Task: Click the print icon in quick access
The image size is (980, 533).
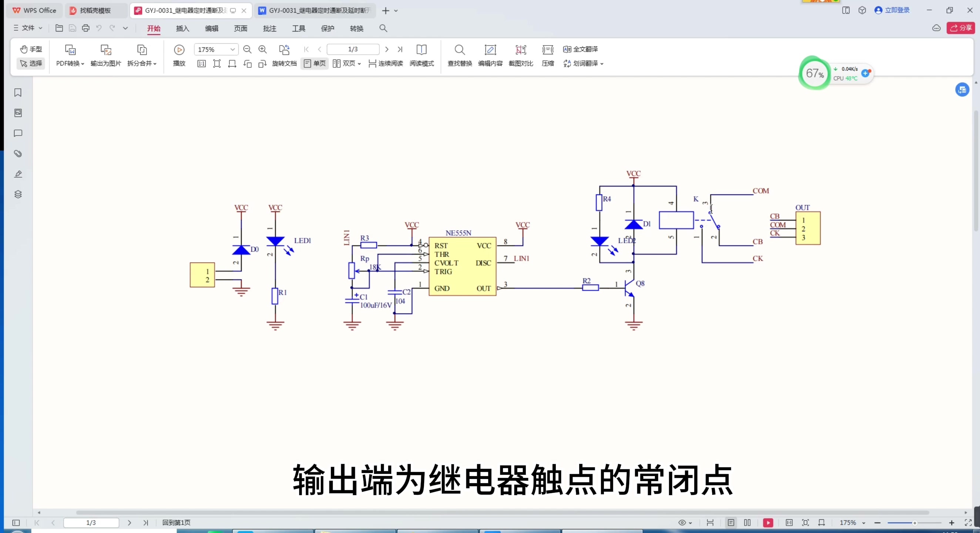Action: (x=85, y=28)
